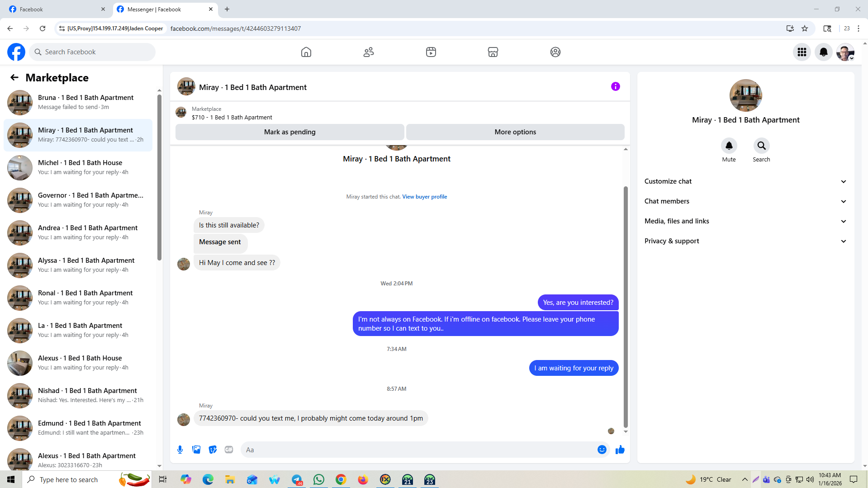Switch to the Facebook browser tab

click(x=57, y=9)
